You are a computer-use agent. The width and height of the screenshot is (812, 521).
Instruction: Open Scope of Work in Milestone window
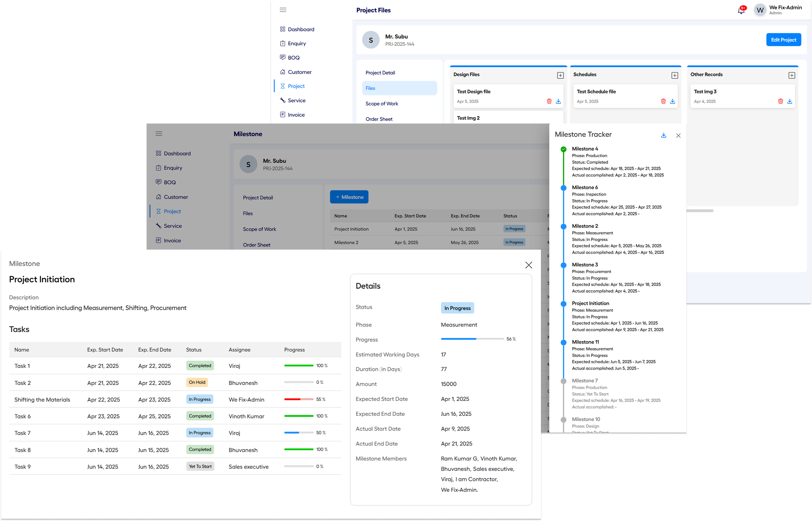pyautogui.click(x=259, y=229)
